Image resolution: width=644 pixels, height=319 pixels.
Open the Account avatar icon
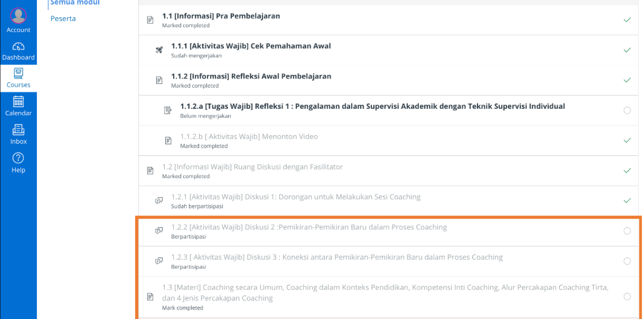(x=19, y=16)
